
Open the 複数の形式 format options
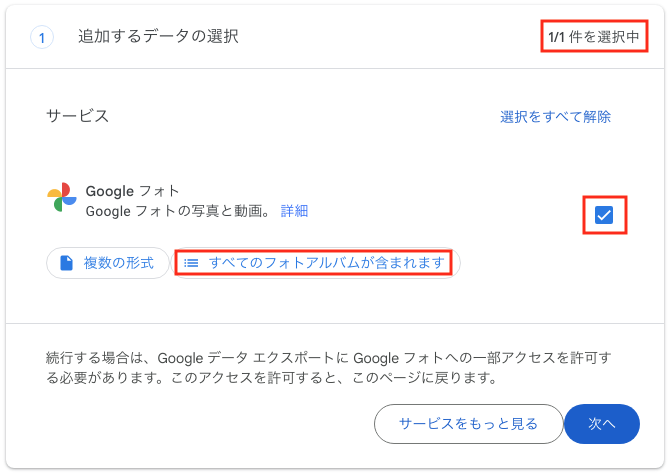(108, 263)
